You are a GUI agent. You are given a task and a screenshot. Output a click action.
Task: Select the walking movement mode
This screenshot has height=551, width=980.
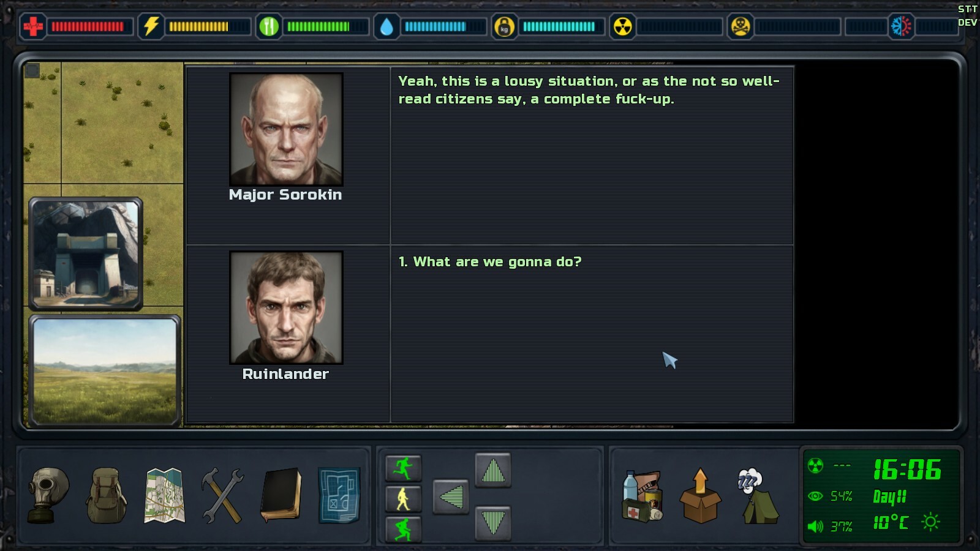(403, 499)
